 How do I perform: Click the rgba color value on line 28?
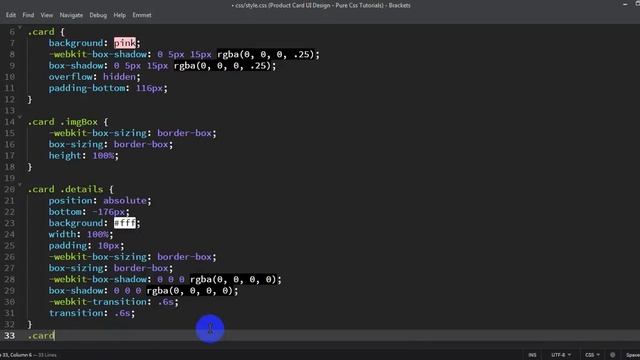coord(233,279)
